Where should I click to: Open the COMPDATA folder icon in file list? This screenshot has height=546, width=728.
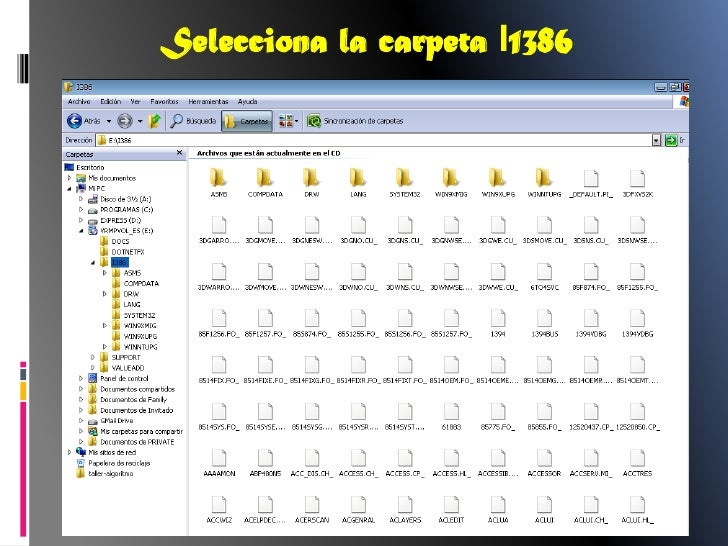pyautogui.click(x=265, y=178)
